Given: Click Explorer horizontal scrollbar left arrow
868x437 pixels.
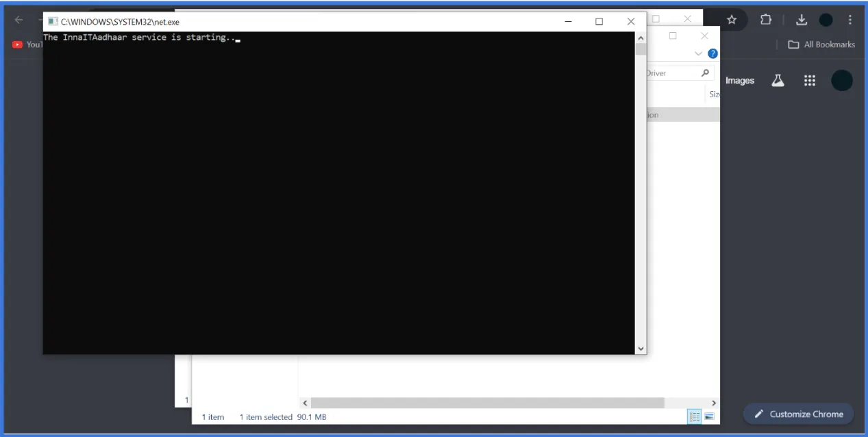Looking at the screenshot, I should [x=305, y=403].
